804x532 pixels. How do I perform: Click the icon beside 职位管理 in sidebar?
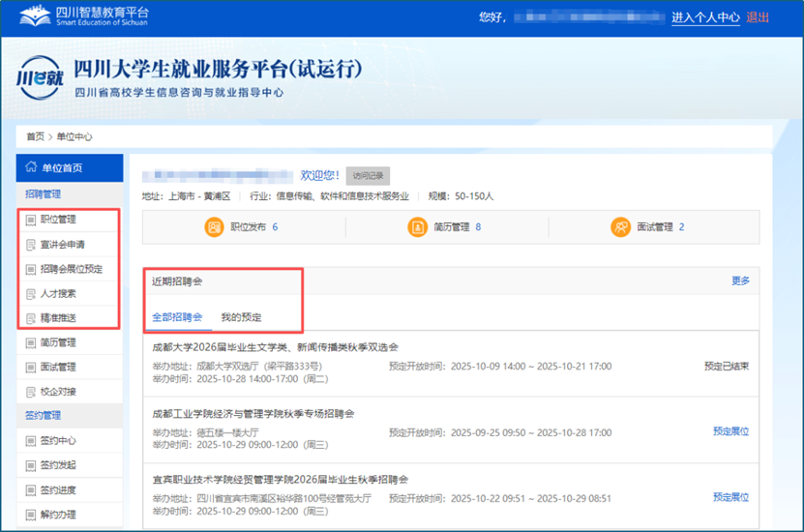[x=31, y=220]
